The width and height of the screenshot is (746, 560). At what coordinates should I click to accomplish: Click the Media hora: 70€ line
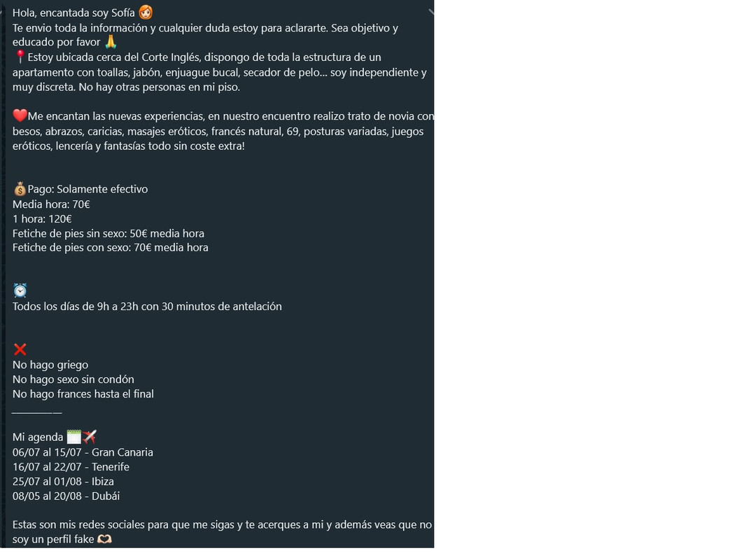pos(51,204)
